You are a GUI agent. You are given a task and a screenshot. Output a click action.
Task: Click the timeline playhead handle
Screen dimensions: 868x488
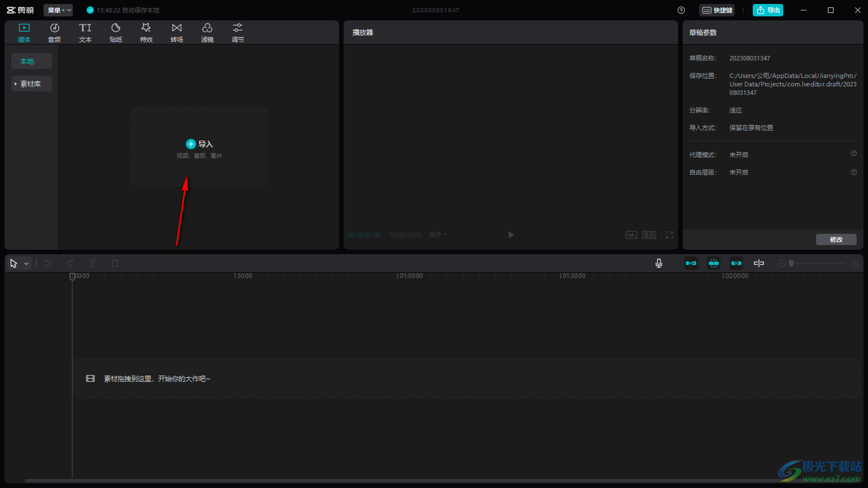pos(72,276)
